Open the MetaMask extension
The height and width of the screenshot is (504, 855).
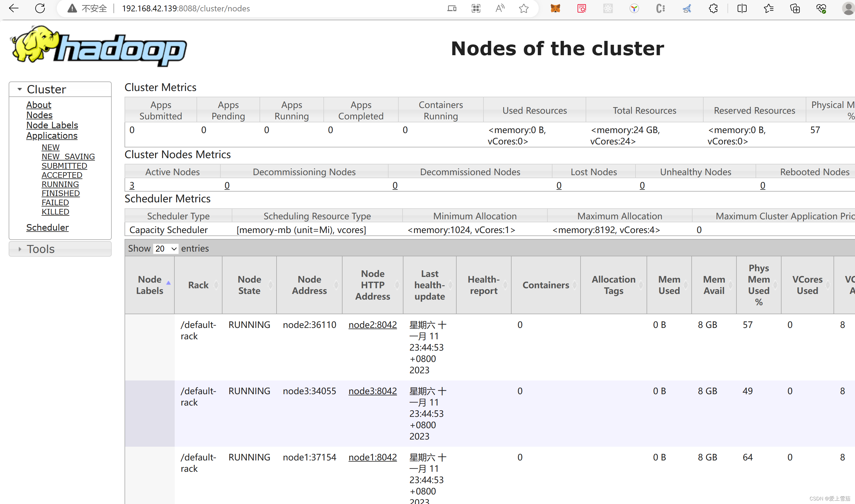[x=555, y=8]
